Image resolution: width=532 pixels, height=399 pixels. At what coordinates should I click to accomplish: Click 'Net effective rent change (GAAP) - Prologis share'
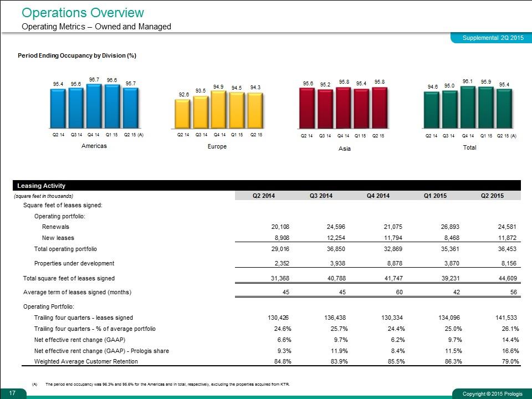(x=101, y=351)
